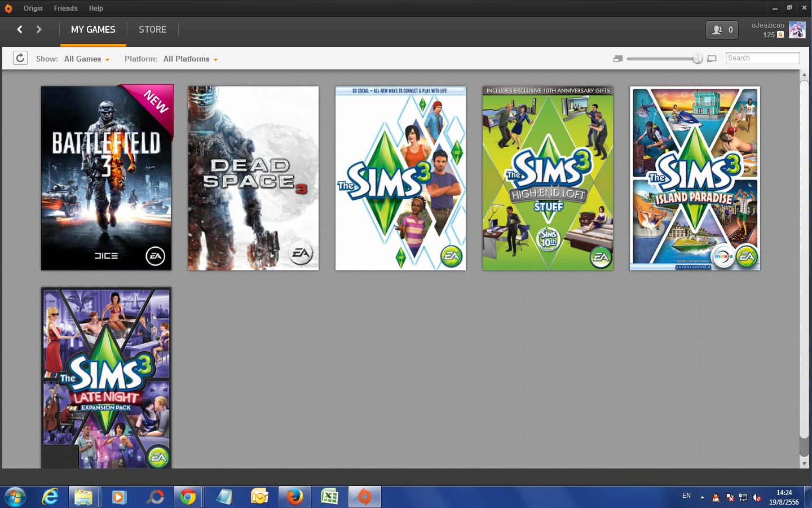
Task: Open Windows Media Player from the taskbar
Action: [119, 497]
